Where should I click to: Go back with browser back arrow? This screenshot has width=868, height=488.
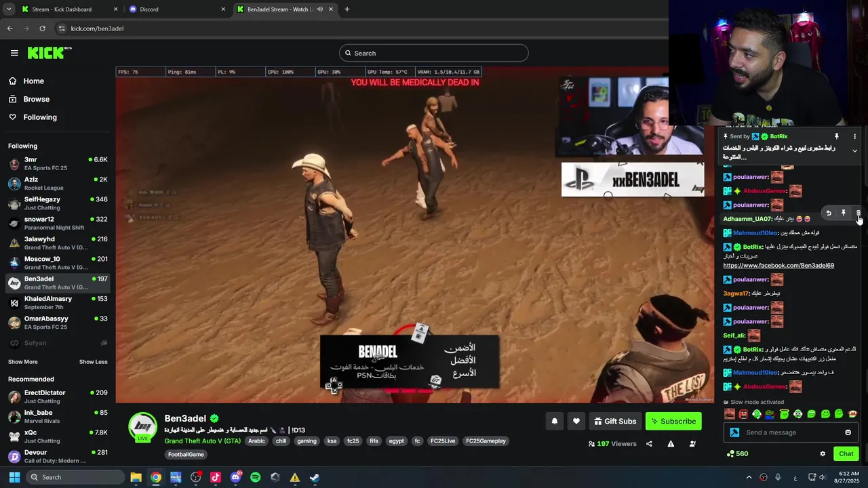click(10, 28)
